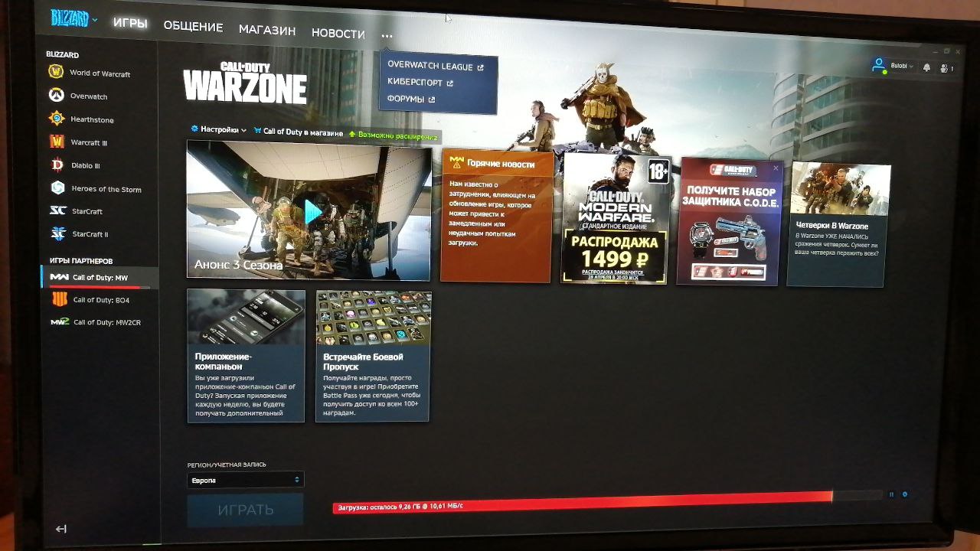The width and height of the screenshot is (980, 551).
Task: Open the Настройки options dropdown
Action: (218, 130)
